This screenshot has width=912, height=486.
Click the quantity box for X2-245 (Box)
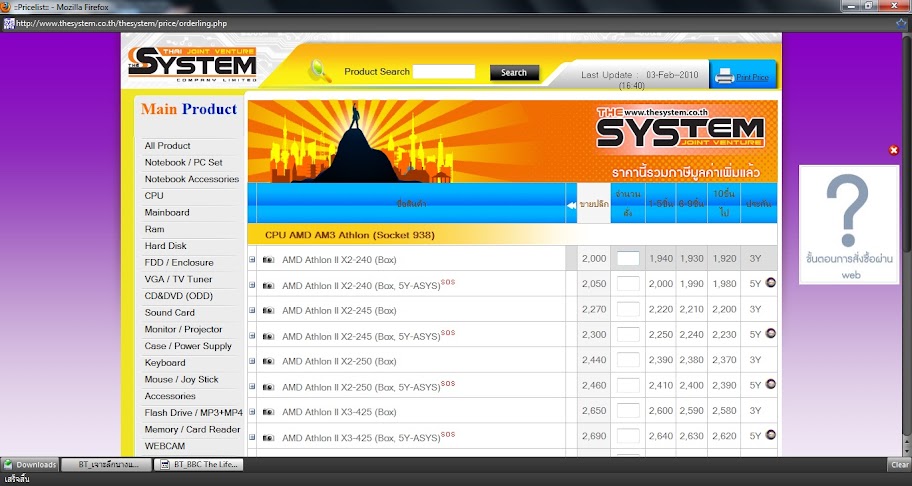628,309
